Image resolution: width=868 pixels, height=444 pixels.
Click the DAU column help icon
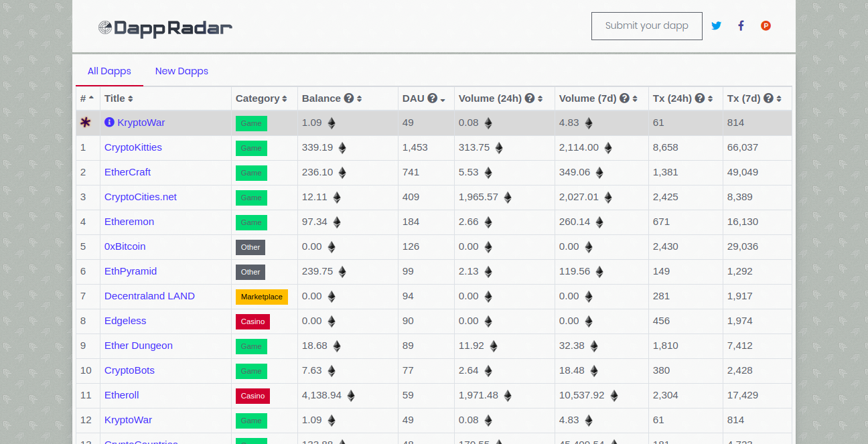[432, 98]
